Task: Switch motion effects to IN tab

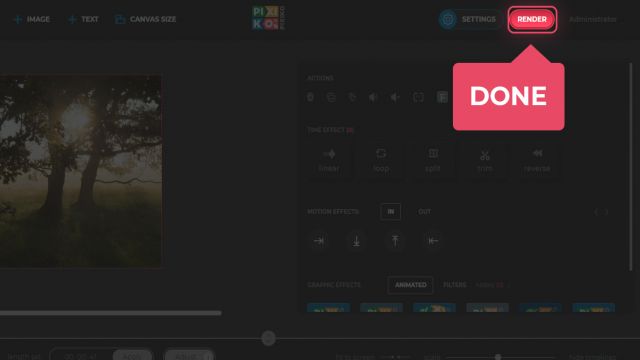Action: 391,211
